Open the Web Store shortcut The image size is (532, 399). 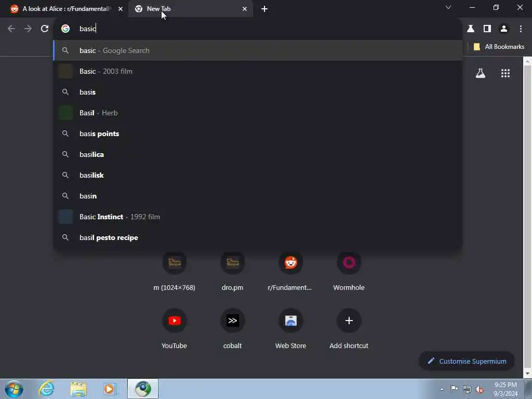[291, 321]
